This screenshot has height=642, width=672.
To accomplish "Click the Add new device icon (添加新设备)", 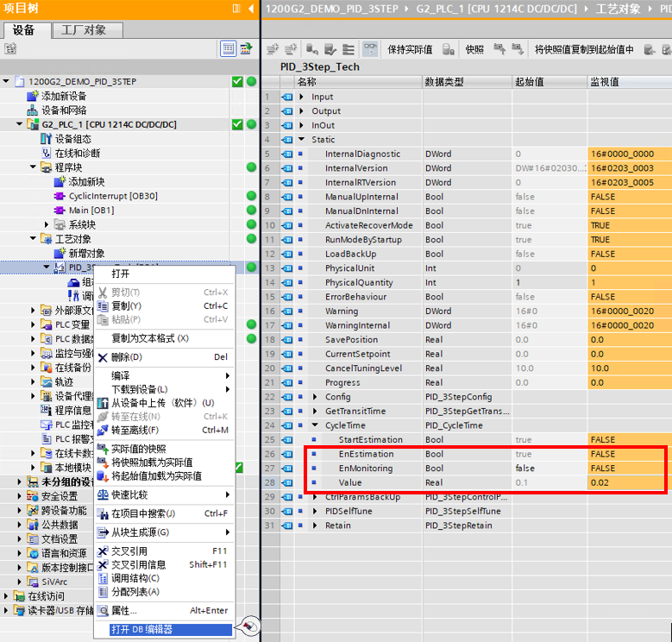I will [x=33, y=96].
